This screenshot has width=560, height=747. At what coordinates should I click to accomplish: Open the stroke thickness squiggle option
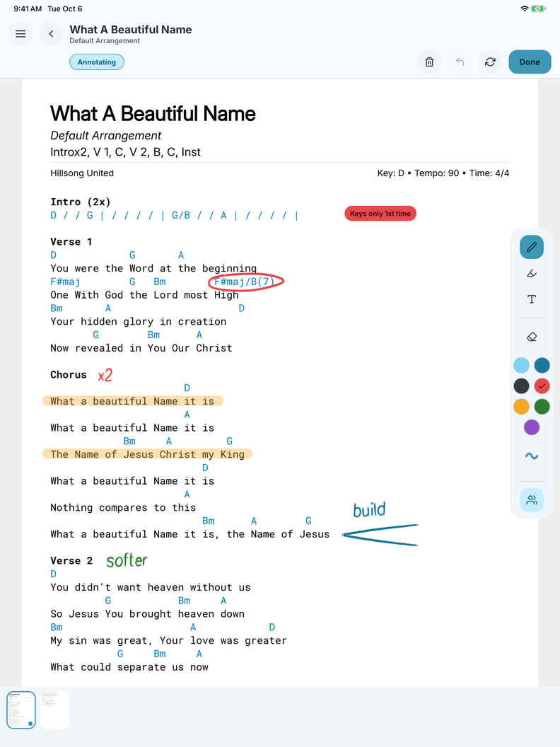pyautogui.click(x=532, y=456)
